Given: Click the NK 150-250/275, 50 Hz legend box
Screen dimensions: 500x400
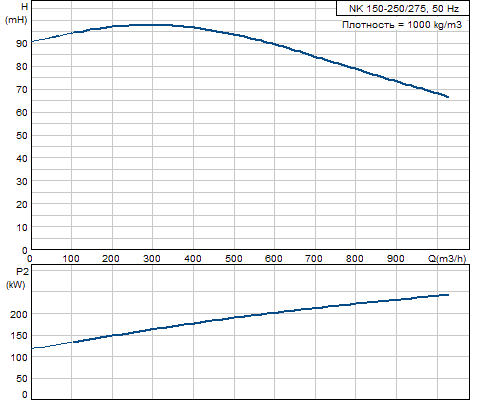Looking at the screenshot, I should pos(403,8).
